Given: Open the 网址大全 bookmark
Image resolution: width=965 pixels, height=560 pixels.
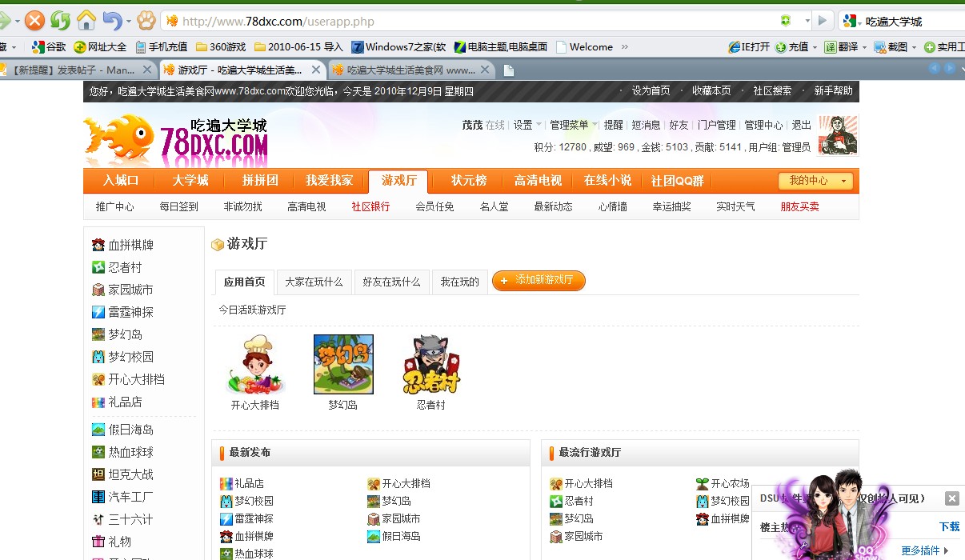Looking at the screenshot, I should click(x=100, y=46).
